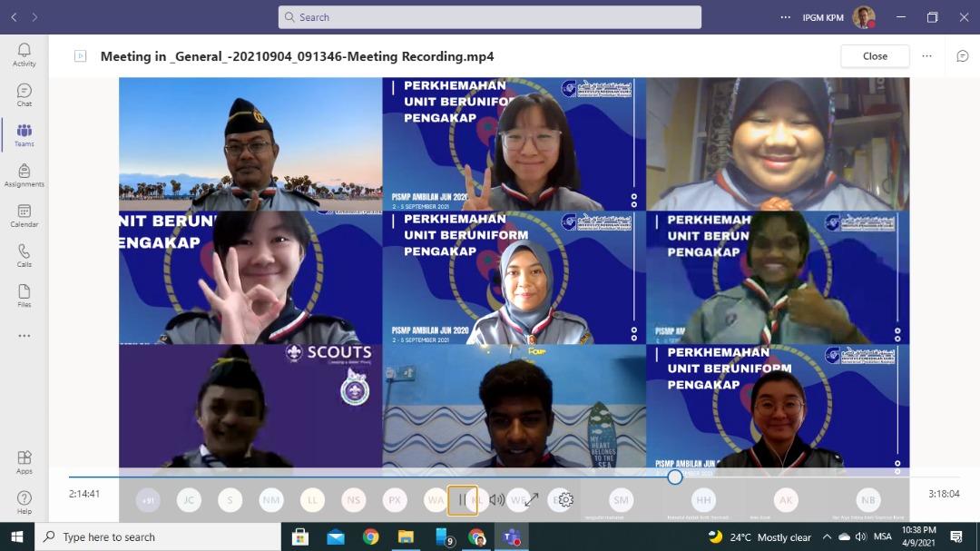This screenshot has width=980, height=551.
Task: Open the conversation icon beside Close
Action: click(963, 56)
